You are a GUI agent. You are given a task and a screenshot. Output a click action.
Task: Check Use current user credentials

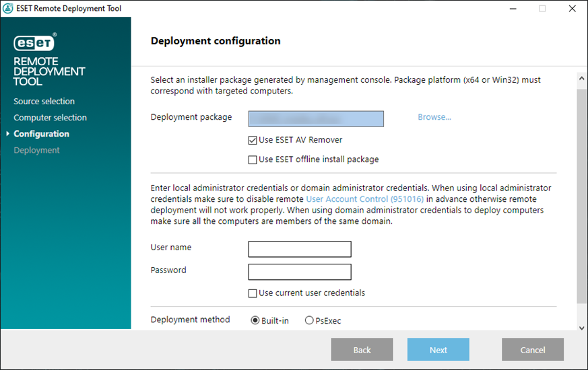pyautogui.click(x=253, y=293)
